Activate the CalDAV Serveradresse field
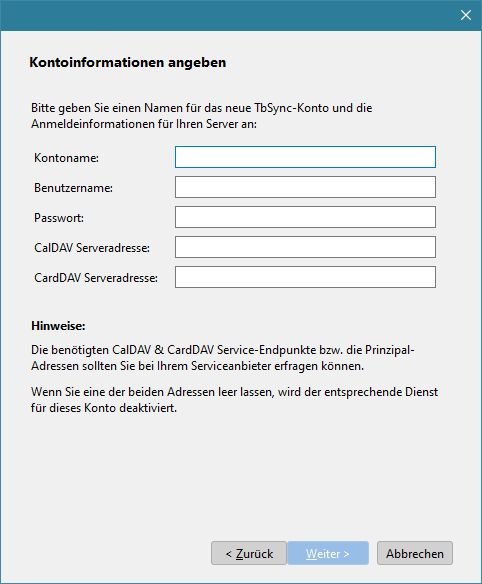482x584 pixels. pyautogui.click(x=305, y=247)
